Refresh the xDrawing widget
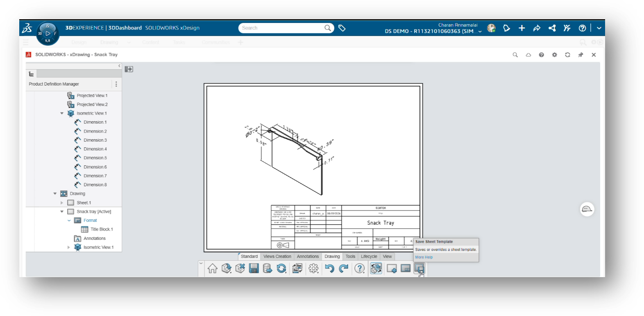The height and width of the screenshot is (316, 644). [x=567, y=55]
